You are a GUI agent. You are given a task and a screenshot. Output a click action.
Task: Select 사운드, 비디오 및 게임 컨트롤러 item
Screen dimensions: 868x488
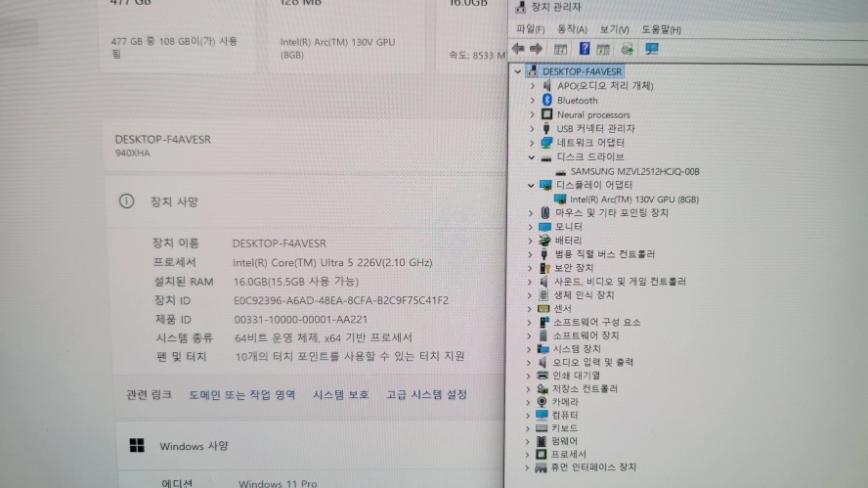click(620, 282)
